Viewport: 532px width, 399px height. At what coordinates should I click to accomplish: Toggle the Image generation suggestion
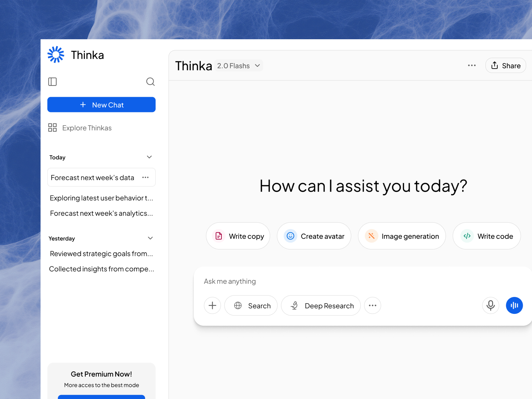coord(402,236)
